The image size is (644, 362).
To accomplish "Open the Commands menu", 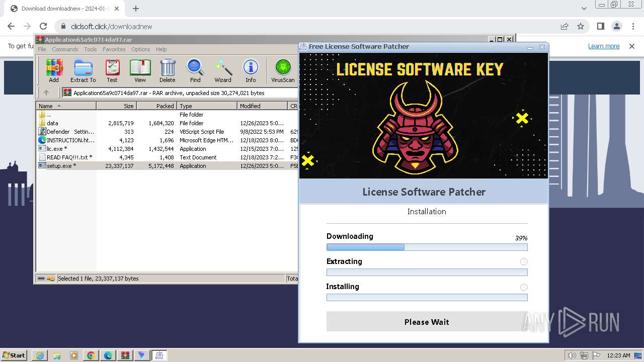I will coord(65,49).
